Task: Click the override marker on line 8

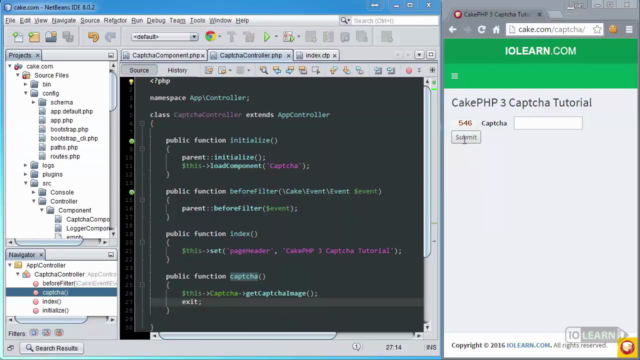Action: click(x=131, y=141)
